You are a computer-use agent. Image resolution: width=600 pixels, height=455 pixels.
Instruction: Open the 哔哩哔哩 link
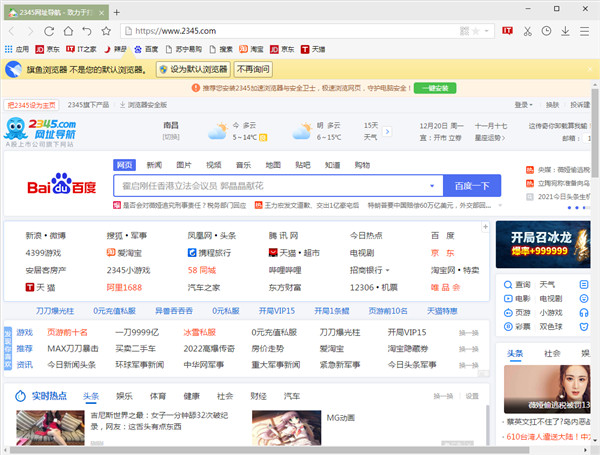(x=285, y=270)
